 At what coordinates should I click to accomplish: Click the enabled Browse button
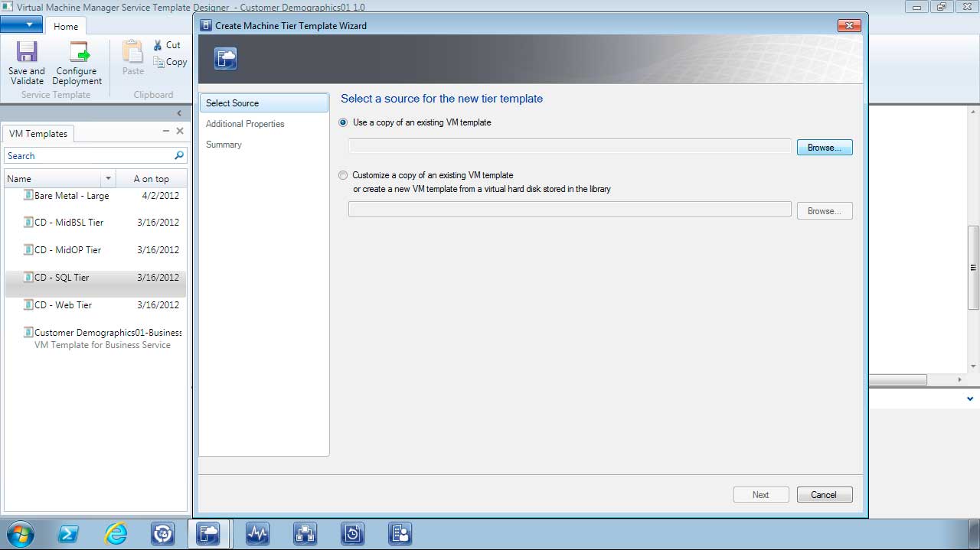[825, 147]
